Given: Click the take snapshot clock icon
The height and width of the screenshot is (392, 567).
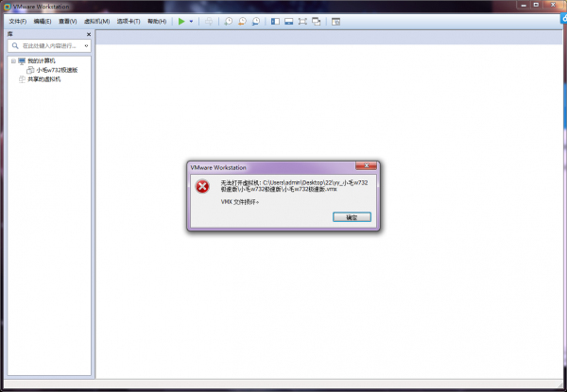Looking at the screenshot, I should tap(228, 22).
